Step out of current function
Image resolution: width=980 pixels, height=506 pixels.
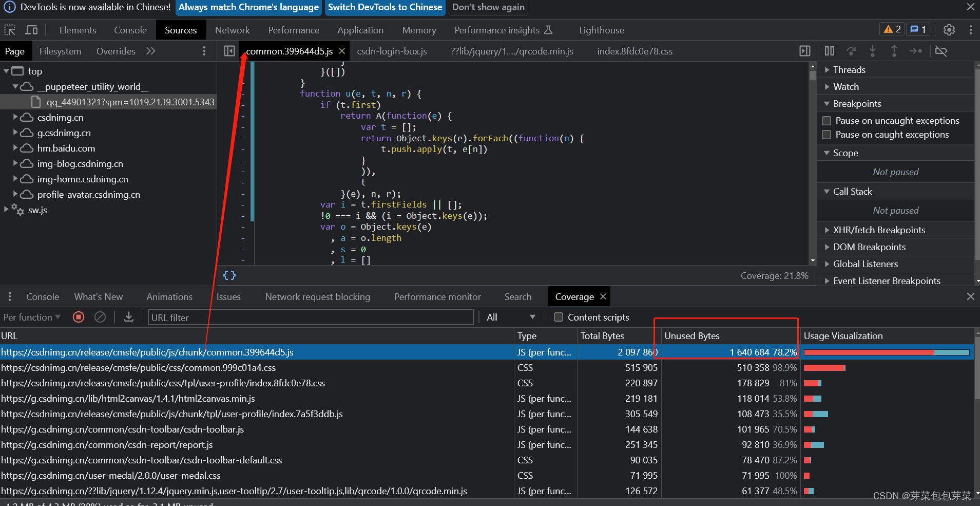tap(894, 51)
